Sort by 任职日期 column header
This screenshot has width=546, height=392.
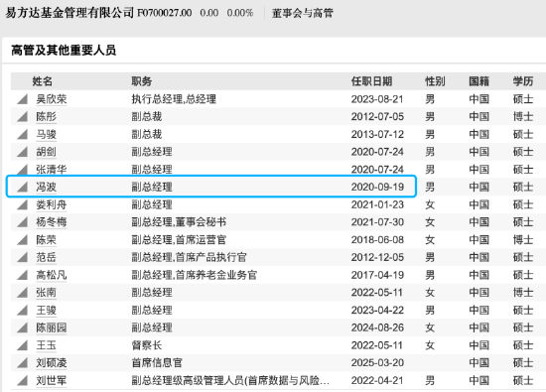(x=371, y=81)
